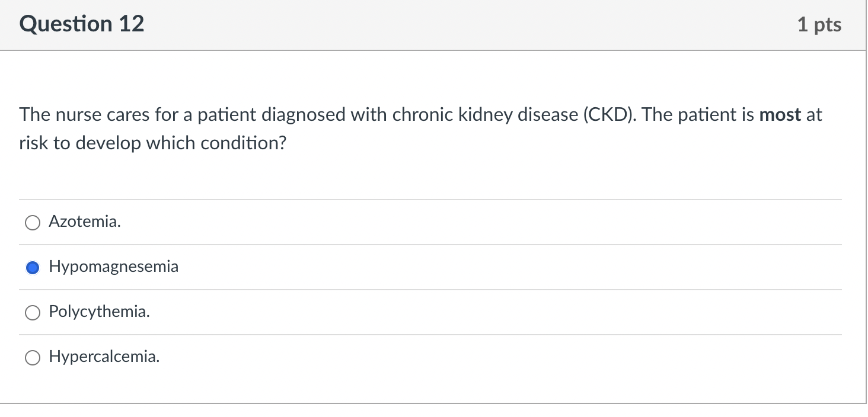
Task: Click the bold word "most" in the question
Action: (x=780, y=115)
